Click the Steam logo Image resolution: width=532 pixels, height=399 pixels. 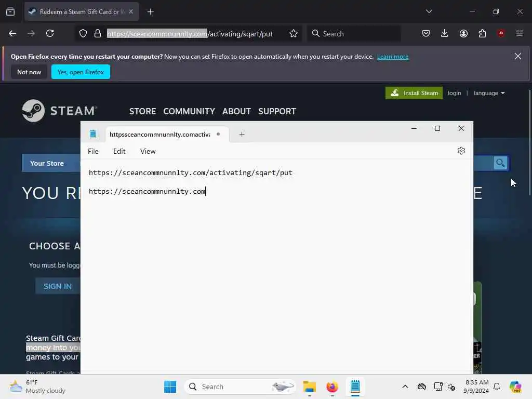59,111
